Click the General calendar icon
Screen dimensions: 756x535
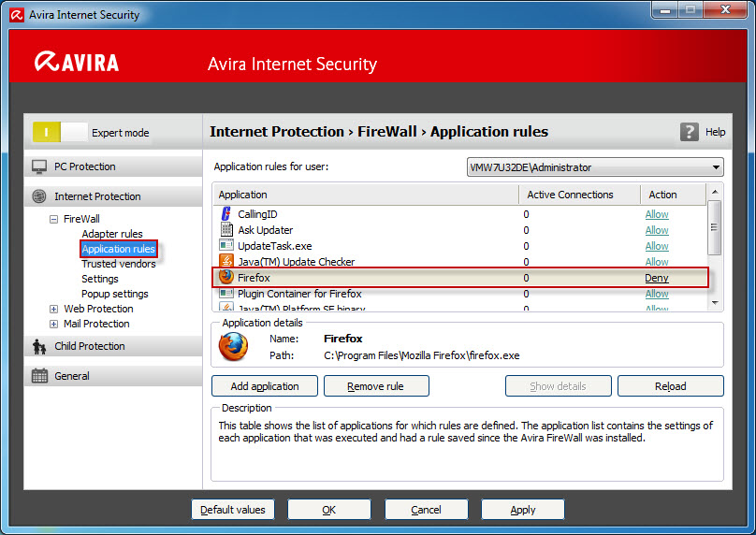(x=39, y=376)
